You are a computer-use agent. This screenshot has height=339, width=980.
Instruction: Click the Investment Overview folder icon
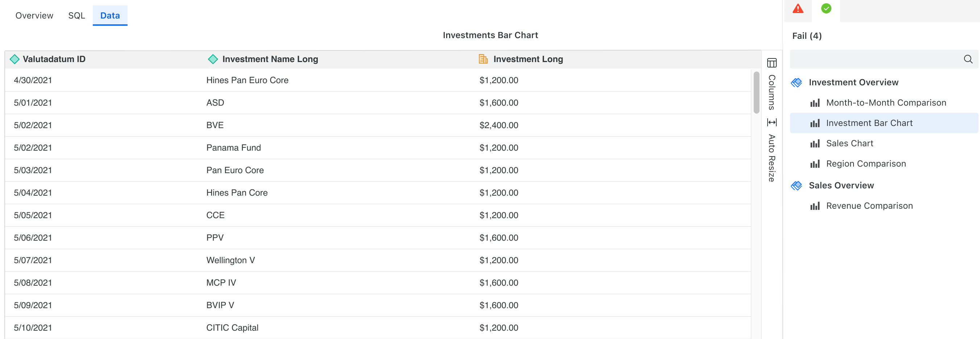796,82
